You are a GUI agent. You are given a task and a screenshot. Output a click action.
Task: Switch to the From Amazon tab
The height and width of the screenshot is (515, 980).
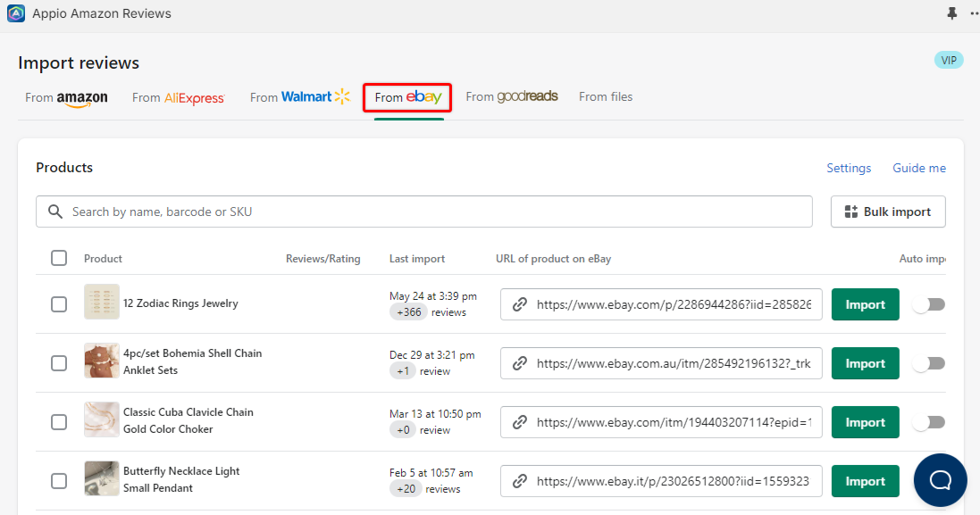[x=66, y=97]
